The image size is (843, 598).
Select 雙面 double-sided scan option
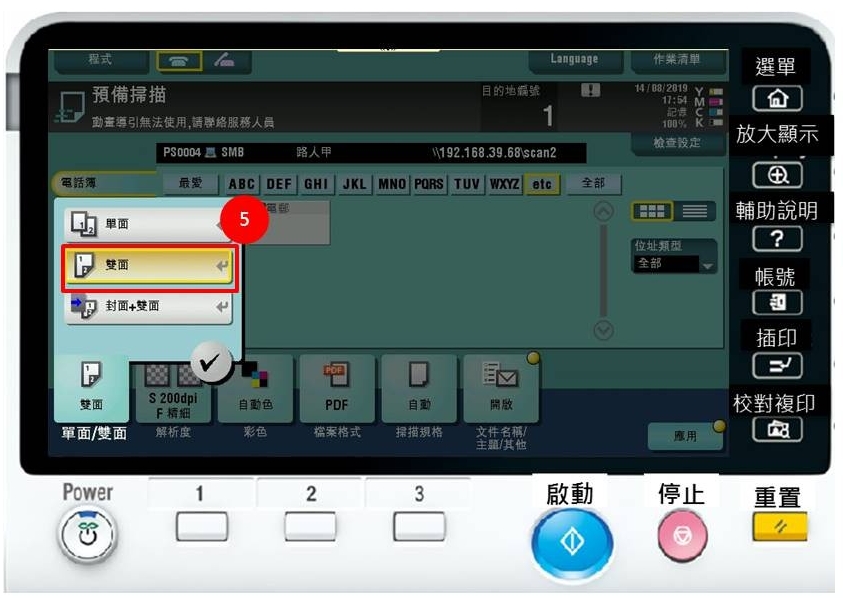149,266
